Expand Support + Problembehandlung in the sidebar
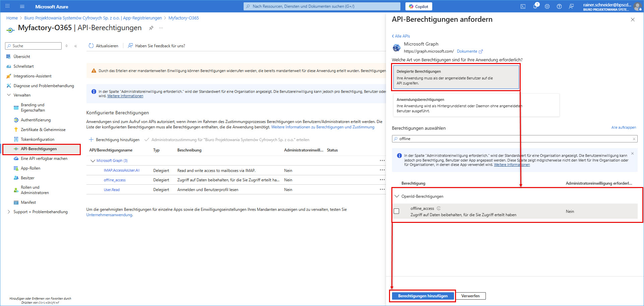The image size is (644, 306). 9,212
